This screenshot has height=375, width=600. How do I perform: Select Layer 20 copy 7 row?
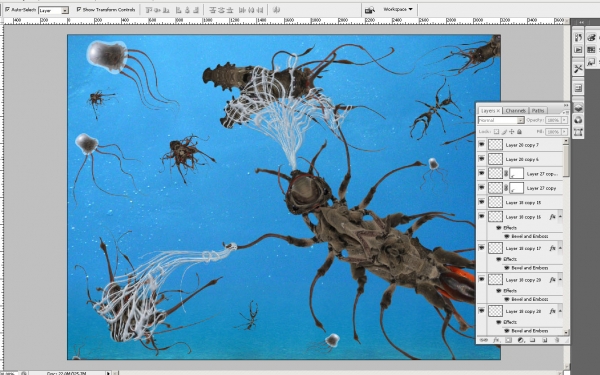[x=520, y=145]
